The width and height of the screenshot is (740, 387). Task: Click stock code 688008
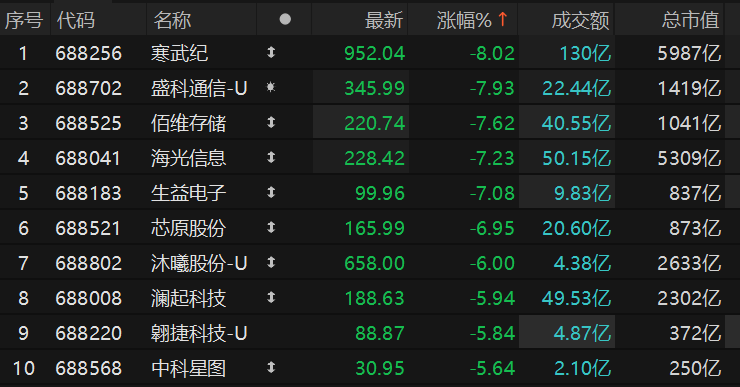(89, 298)
